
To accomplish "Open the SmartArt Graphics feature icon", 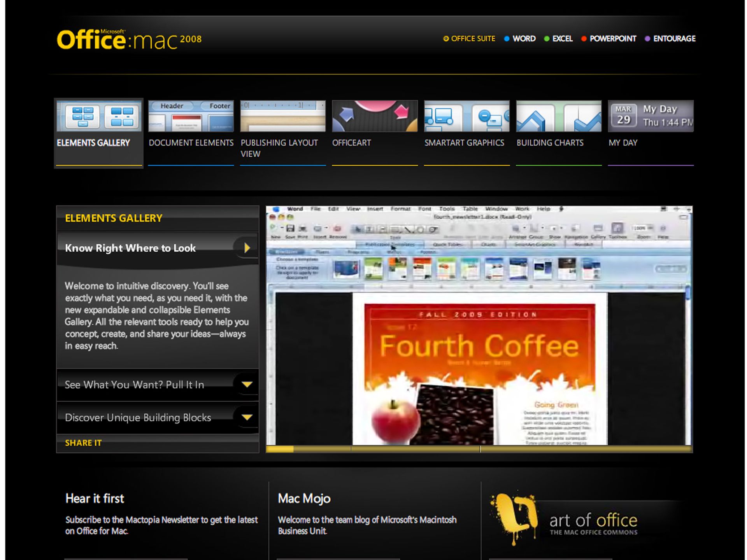I will coord(466,115).
